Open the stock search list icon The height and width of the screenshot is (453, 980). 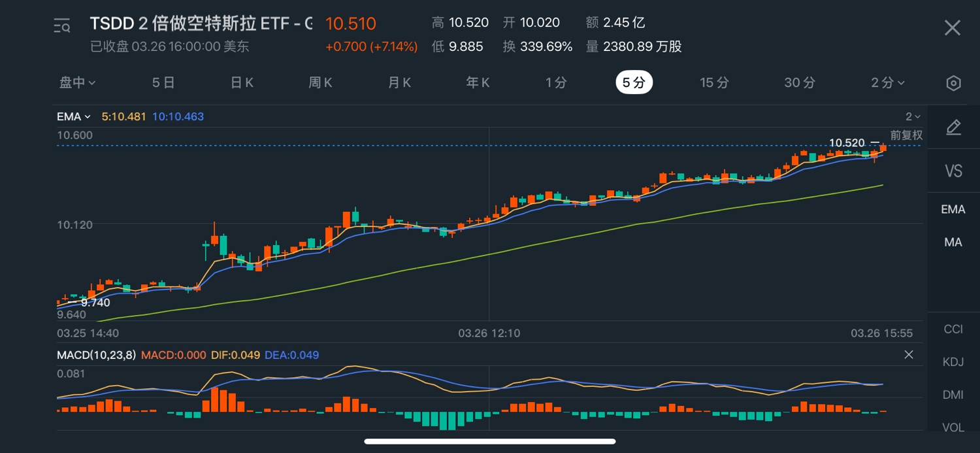click(62, 26)
